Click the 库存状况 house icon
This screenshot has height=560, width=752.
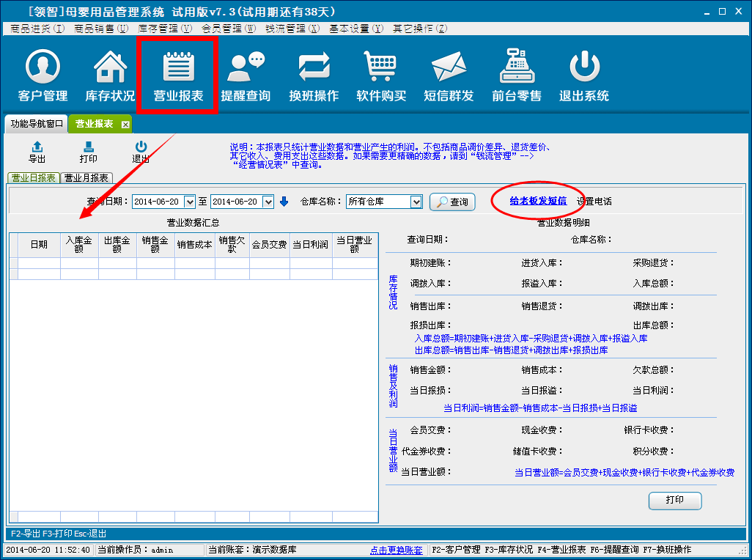click(x=110, y=68)
